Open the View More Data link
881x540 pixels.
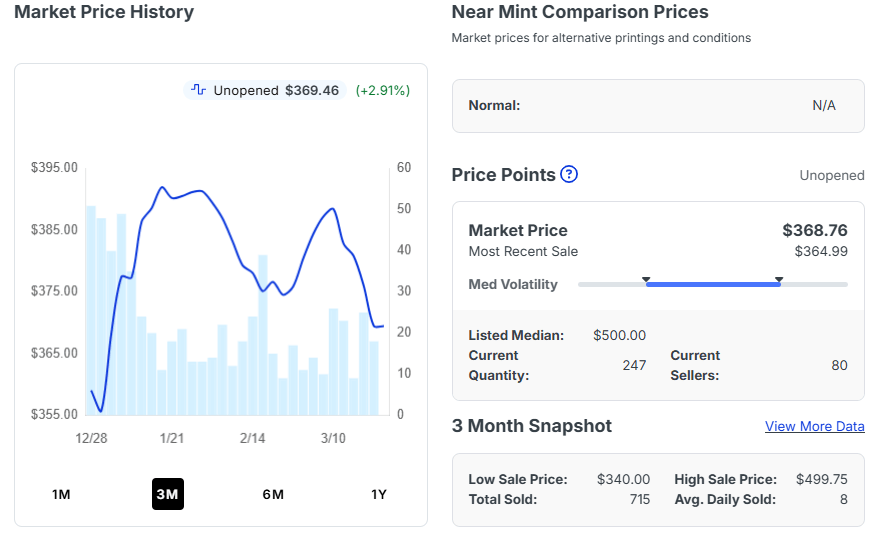(x=814, y=426)
